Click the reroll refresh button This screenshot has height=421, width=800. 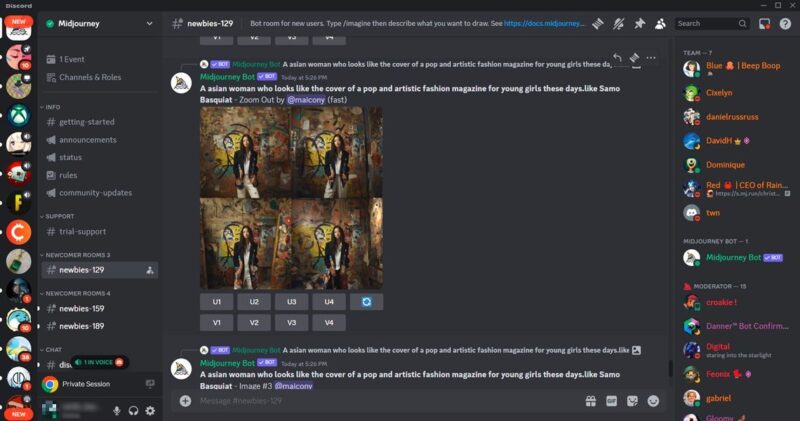[366, 302]
